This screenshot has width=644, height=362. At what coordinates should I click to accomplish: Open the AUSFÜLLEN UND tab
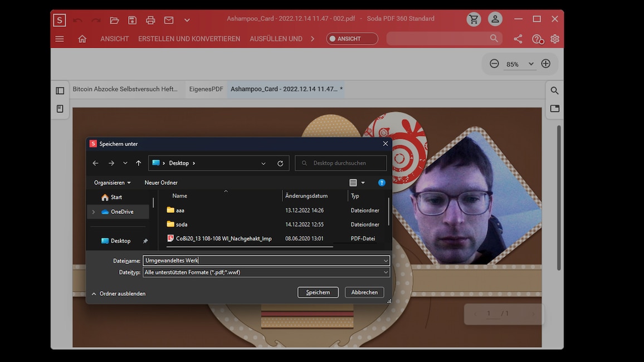276,39
